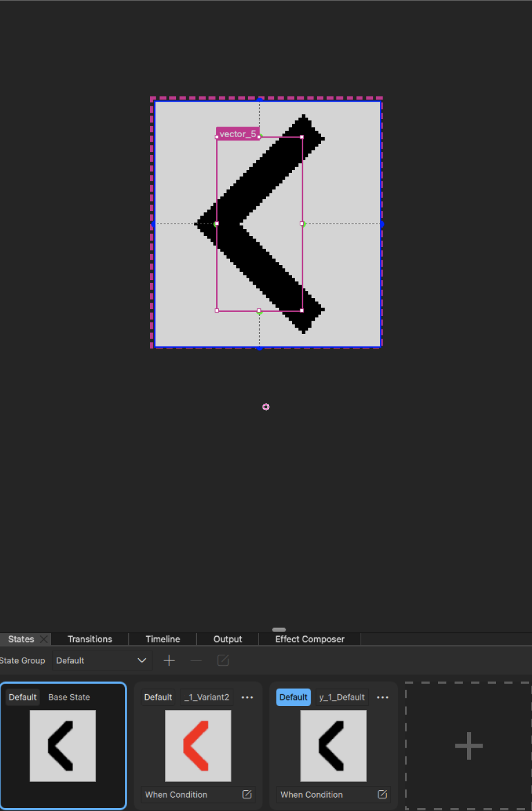Click the blue anchor point on the frame's bottom edge
This screenshot has height=811, width=532.
click(x=260, y=347)
